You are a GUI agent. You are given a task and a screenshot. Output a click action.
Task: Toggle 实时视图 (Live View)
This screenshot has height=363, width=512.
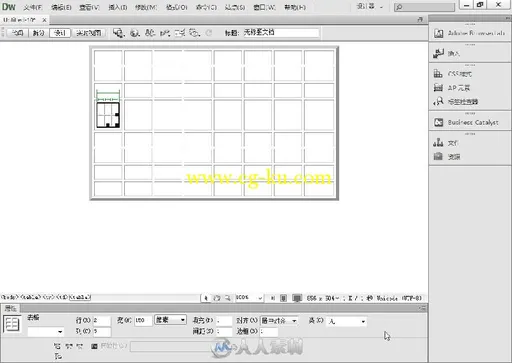(89, 33)
